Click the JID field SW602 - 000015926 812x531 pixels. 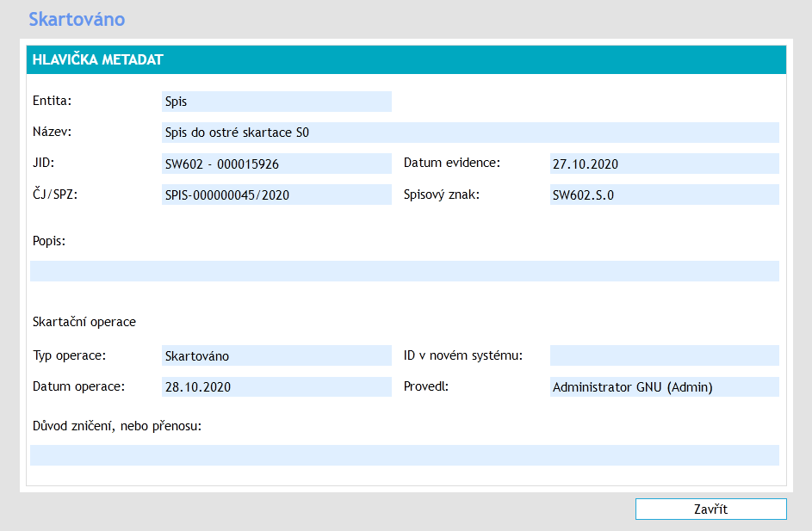(x=276, y=164)
